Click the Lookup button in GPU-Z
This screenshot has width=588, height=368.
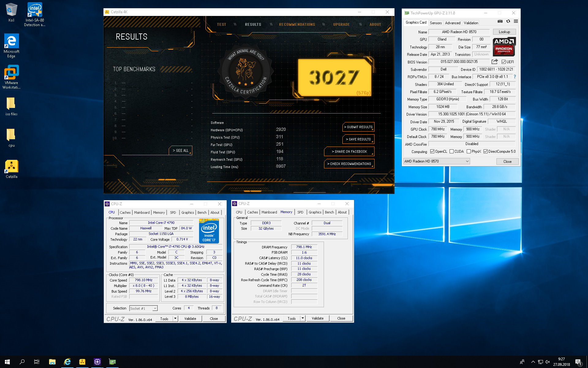click(504, 32)
